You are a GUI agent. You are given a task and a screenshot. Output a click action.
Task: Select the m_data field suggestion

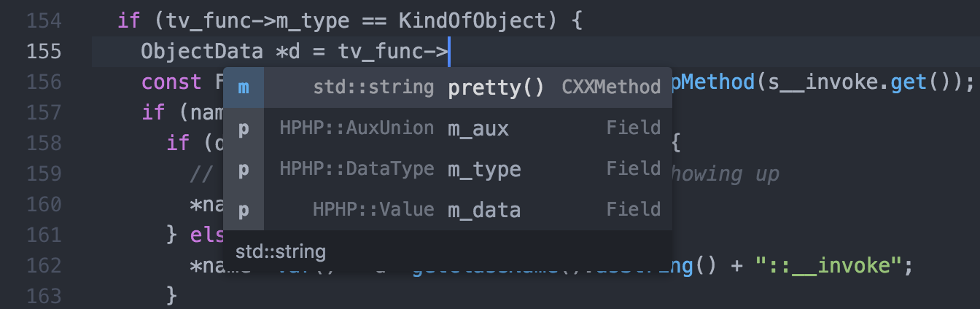[x=448, y=210]
